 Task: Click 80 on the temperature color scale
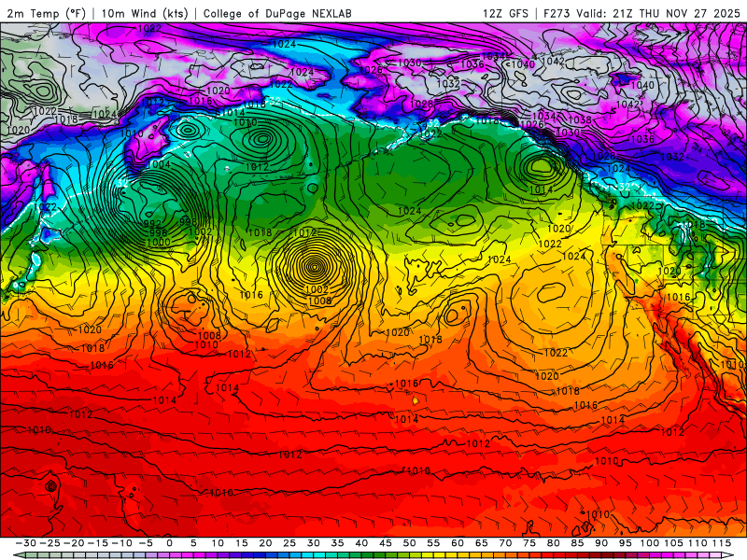click(553, 543)
